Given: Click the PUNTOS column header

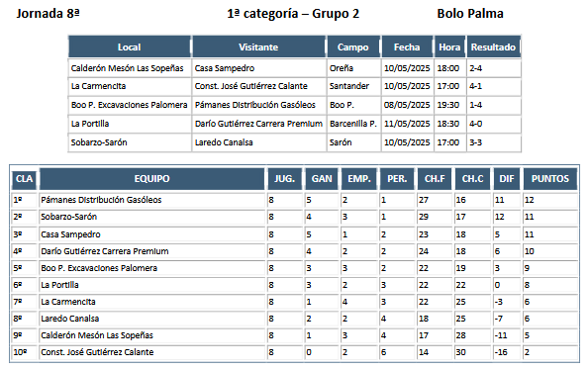Looking at the screenshot, I should [549, 179].
